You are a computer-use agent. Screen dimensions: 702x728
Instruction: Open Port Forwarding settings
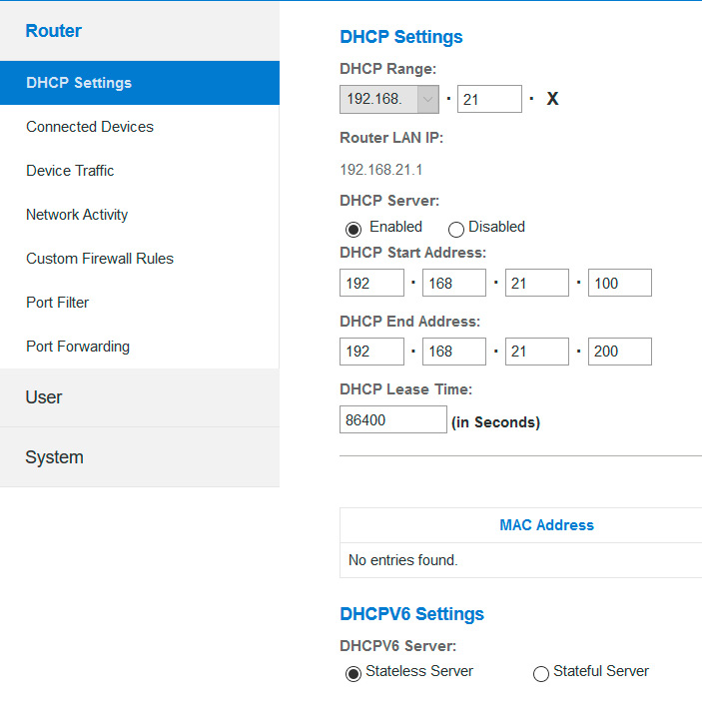click(x=78, y=347)
